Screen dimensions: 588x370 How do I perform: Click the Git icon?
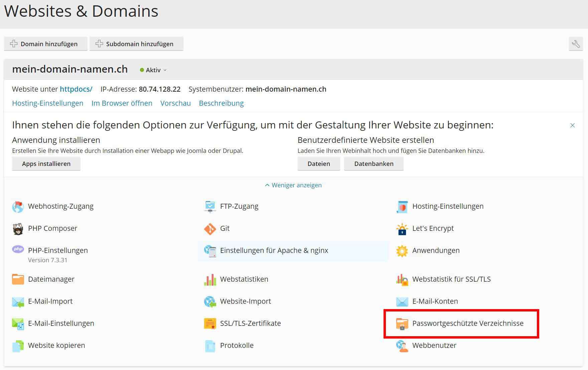[x=210, y=229]
